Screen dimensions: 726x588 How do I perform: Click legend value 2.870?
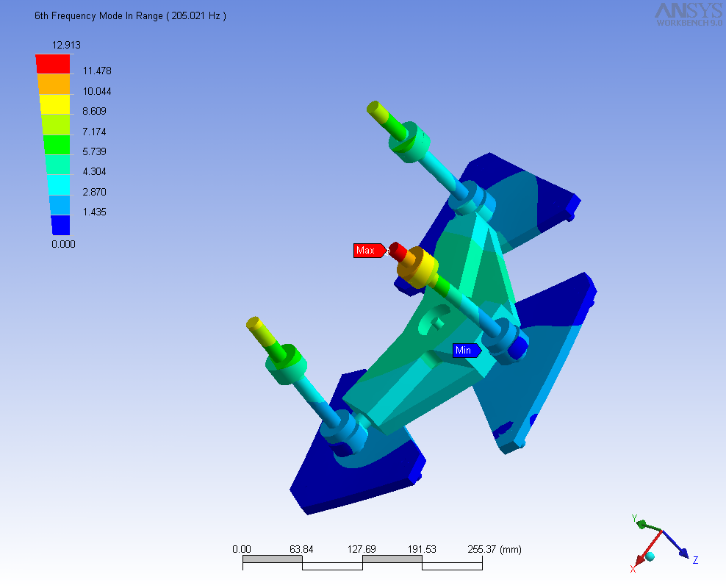(x=95, y=192)
